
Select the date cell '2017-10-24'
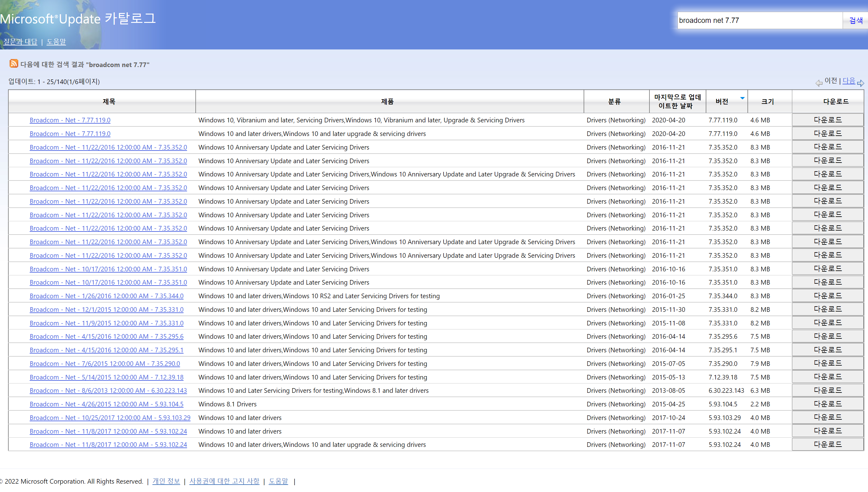point(668,418)
